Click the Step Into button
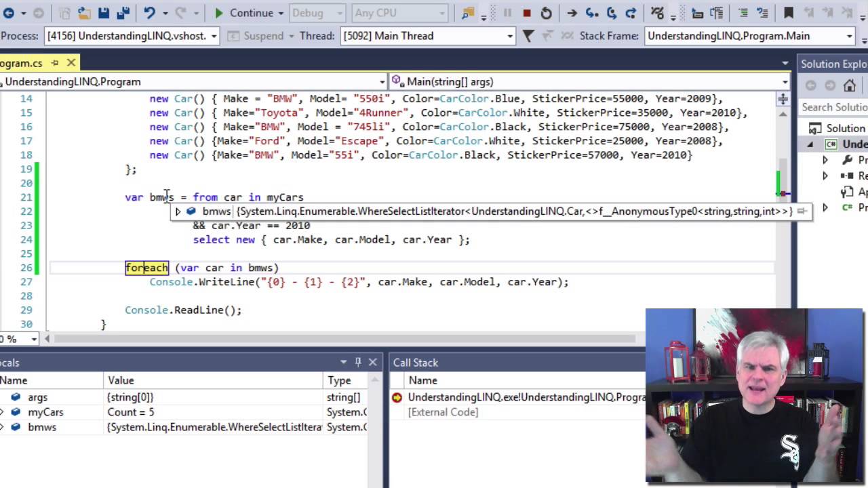868x488 pixels. click(x=592, y=13)
